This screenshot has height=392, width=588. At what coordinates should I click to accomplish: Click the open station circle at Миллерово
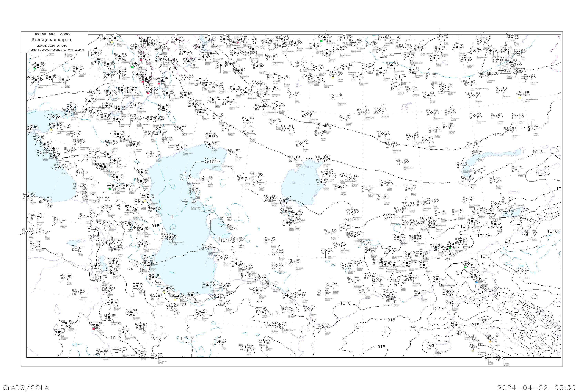94,93
